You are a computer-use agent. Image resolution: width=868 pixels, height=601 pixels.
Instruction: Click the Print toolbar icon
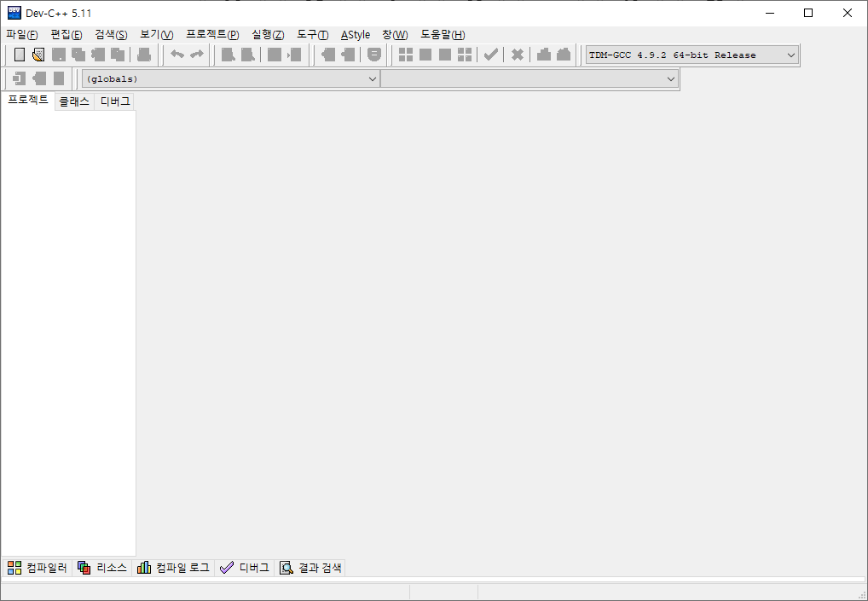(144, 55)
